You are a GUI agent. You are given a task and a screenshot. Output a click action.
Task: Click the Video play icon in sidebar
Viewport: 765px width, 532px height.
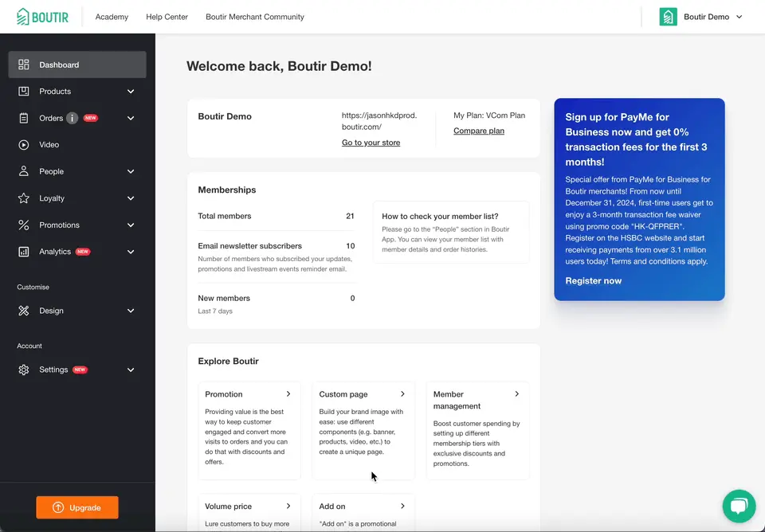23,145
